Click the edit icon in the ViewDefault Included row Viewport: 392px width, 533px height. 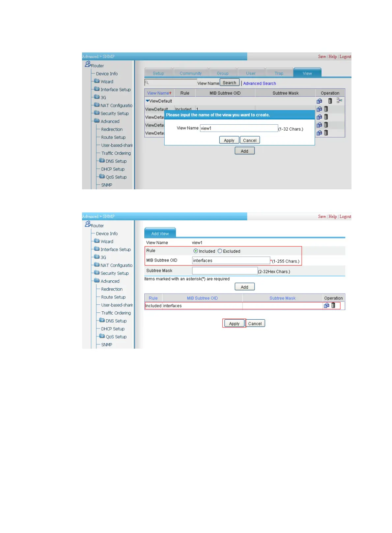(x=319, y=109)
